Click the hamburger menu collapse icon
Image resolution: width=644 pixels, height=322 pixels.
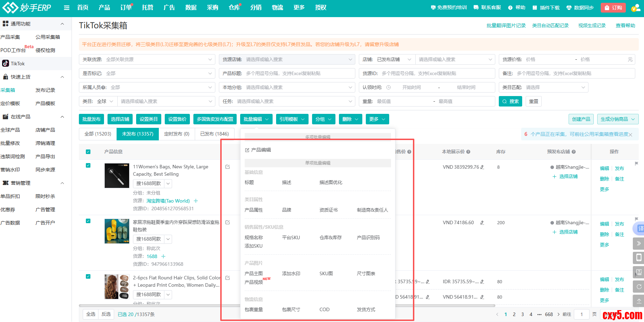pyautogui.click(x=67, y=8)
